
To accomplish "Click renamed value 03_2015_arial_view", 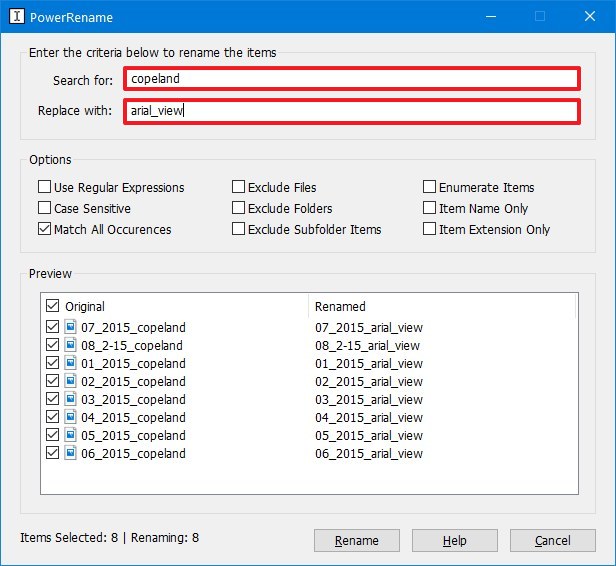I will (x=369, y=400).
